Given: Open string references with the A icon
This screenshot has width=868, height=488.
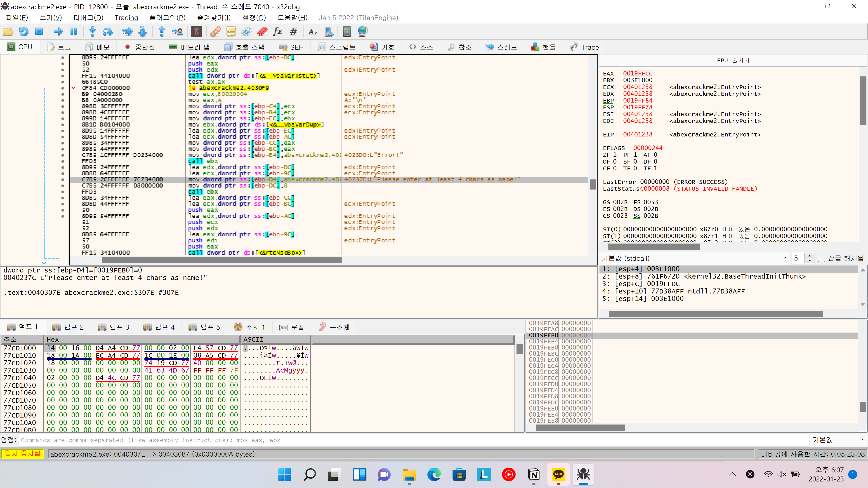Looking at the screenshot, I should (313, 32).
